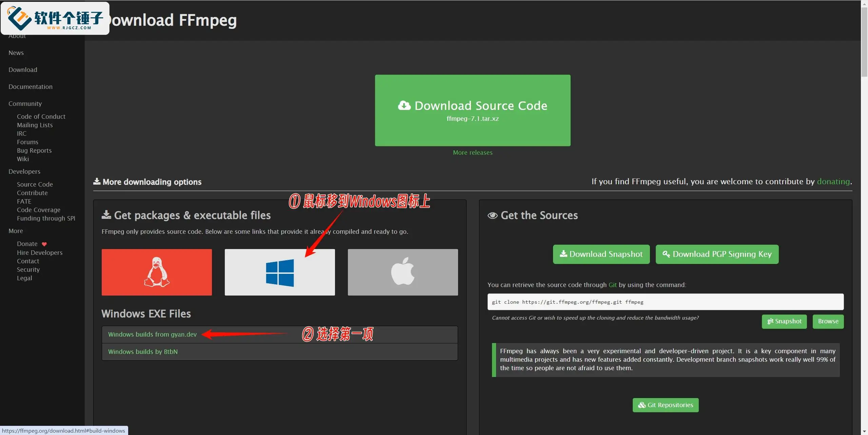The width and height of the screenshot is (868, 435).
Task: Select the Windows logo packages icon
Action: point(280,272)
